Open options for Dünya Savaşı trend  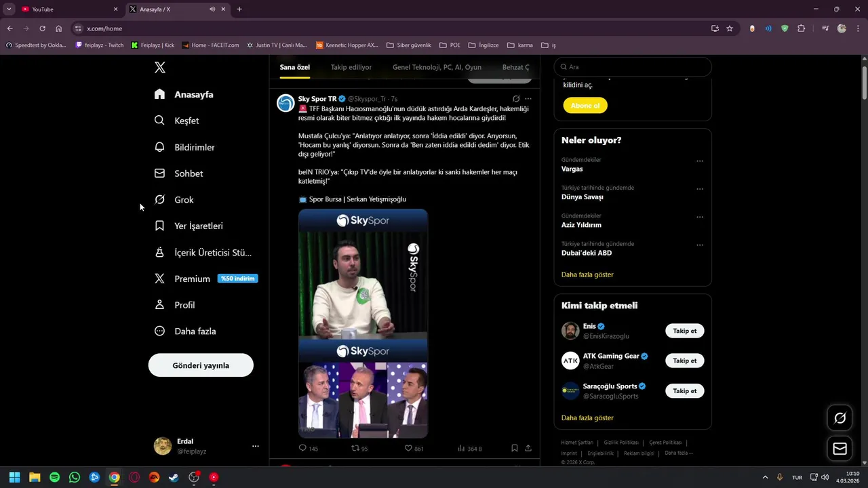[700, 189]
